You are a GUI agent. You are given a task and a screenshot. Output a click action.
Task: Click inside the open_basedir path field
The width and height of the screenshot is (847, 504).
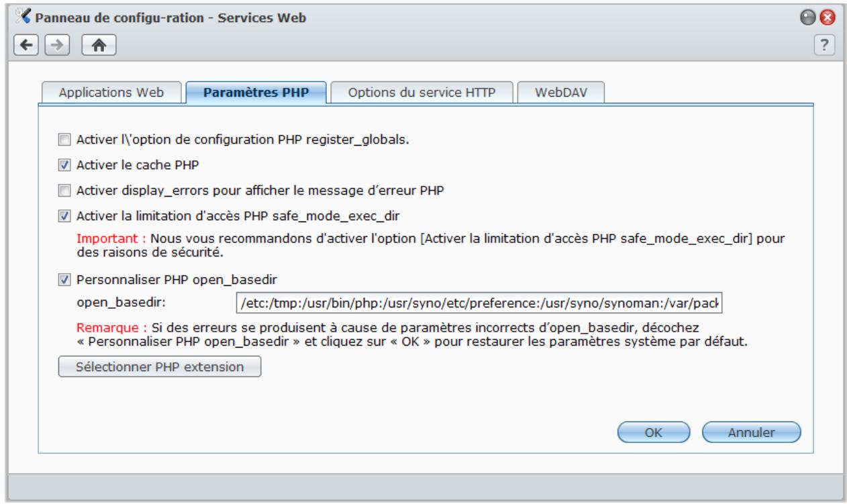point(480,304)
